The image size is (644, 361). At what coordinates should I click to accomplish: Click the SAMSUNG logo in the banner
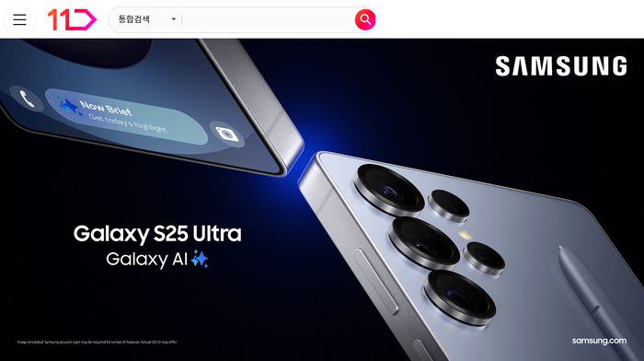click(561, 66)
